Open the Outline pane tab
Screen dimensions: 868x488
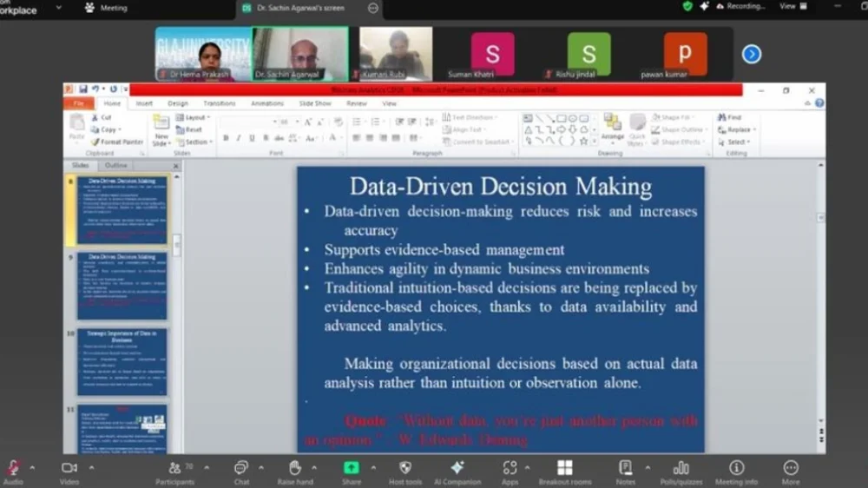tap(116, 165)
